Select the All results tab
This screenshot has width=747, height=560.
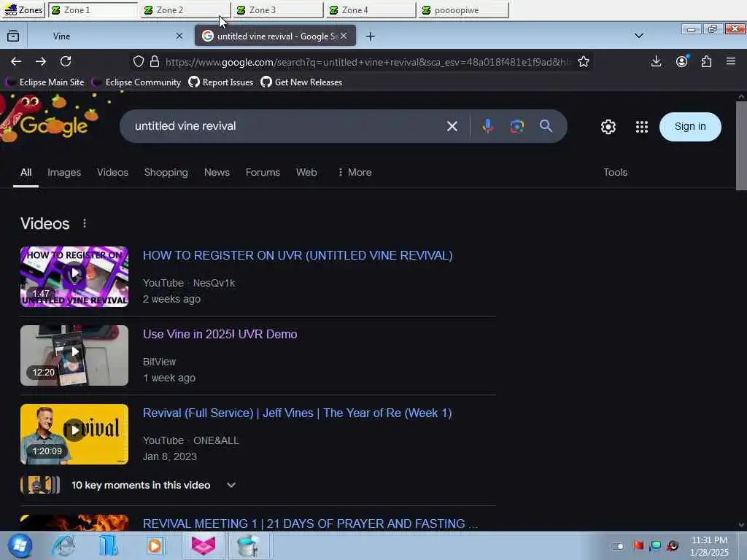[26, 172]
